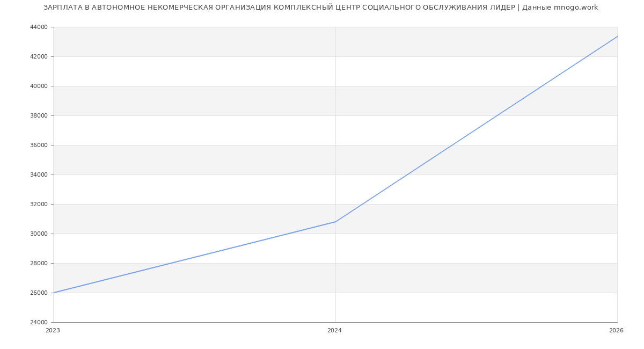Click the chart title text at top
The image size is (644, 349).
[x=320, y=8]
